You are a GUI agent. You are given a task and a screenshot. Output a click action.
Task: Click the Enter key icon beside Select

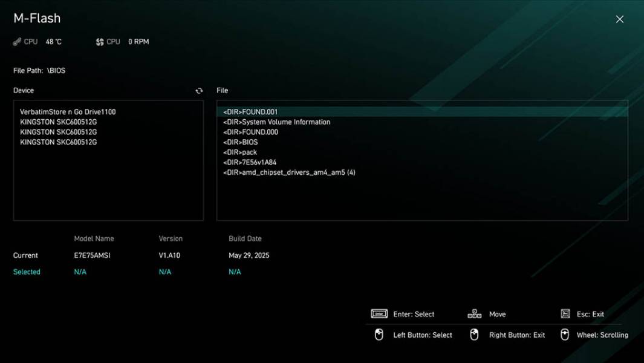[x=379, y=314]
